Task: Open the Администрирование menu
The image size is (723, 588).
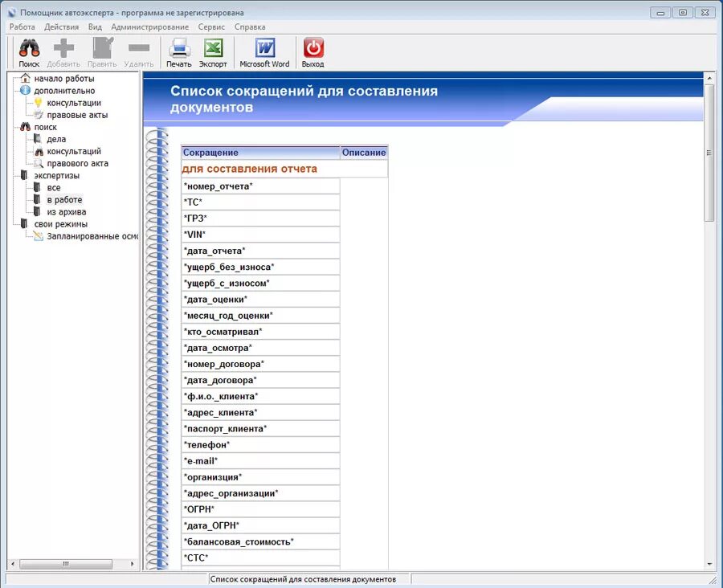Action: click(x=150, y=27)
